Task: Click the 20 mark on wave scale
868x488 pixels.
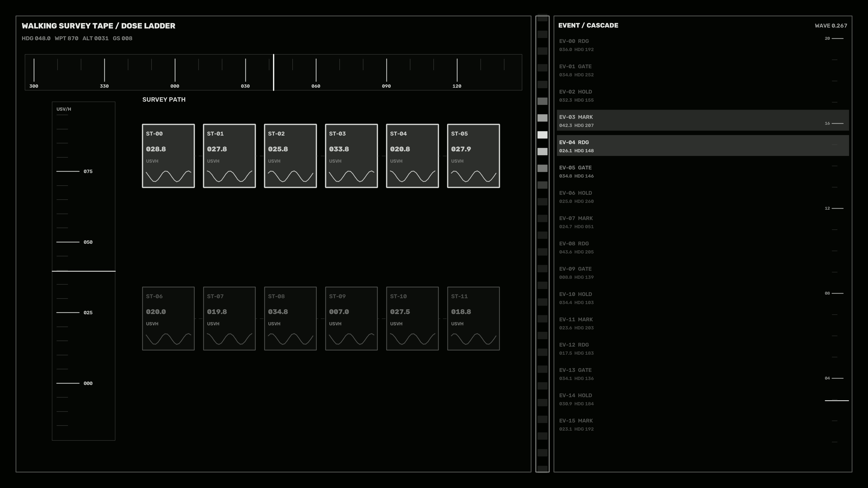Action: click(834, 38)
